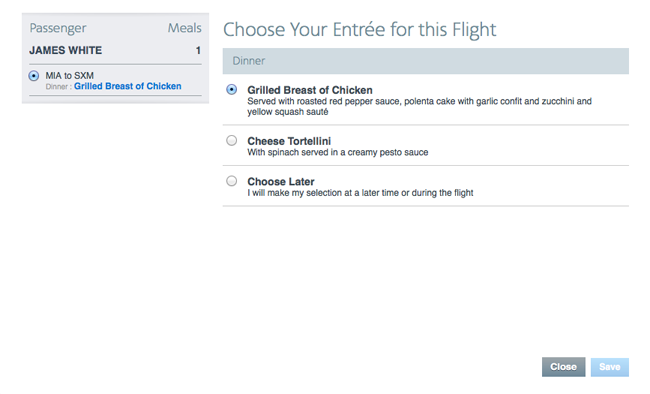Screen dimensions: 650x394
Task: Click the MIA to SXM flight label
Action: click(x=70, y=75)
